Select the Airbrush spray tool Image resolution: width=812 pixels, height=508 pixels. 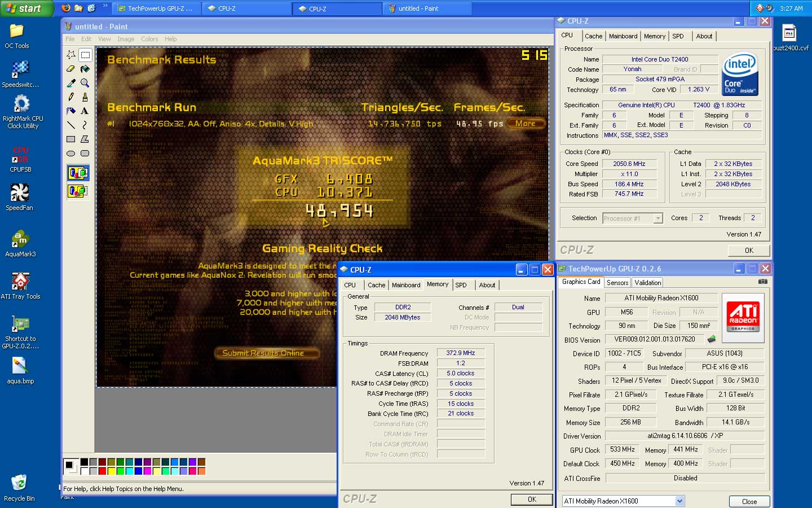[71, 111]
